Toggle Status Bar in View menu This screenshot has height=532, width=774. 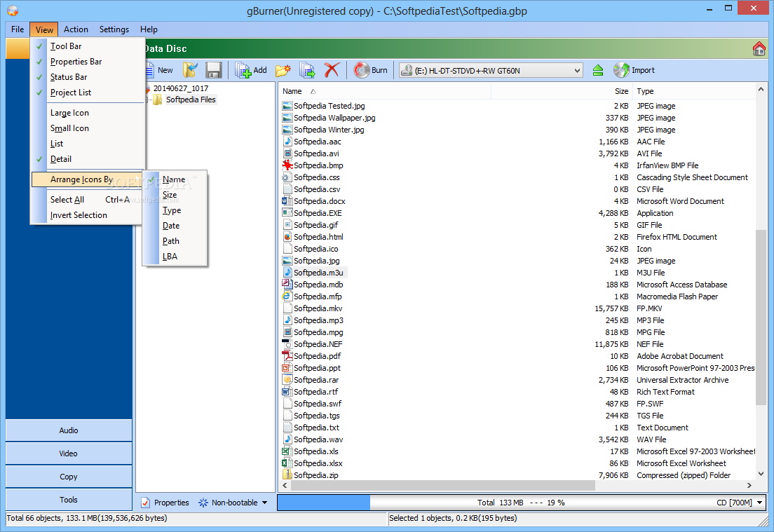point(88,76)
